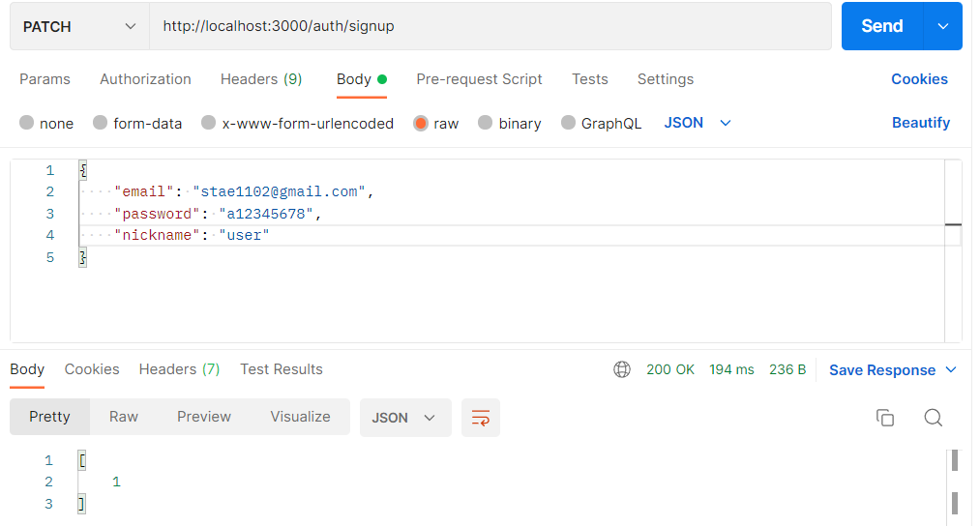Open the Params tab
980x526 pixels.
pyautogui.click(x=45, y=79)
